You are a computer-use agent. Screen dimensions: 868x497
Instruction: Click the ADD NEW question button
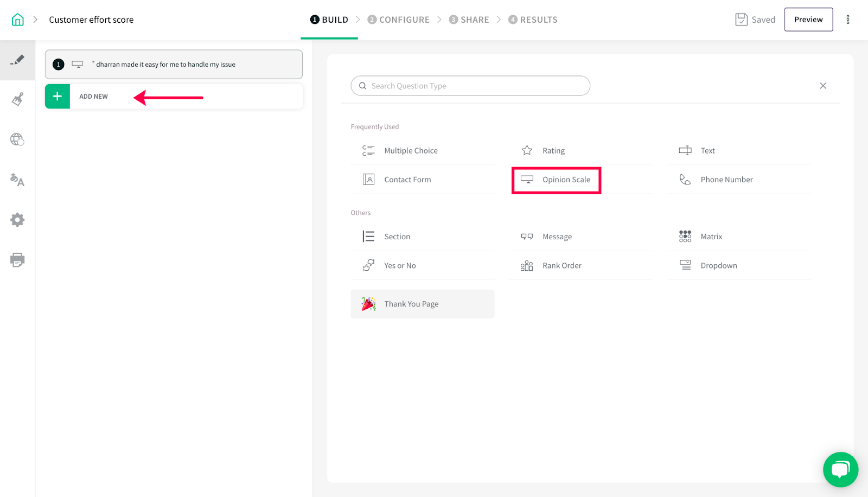174,97
